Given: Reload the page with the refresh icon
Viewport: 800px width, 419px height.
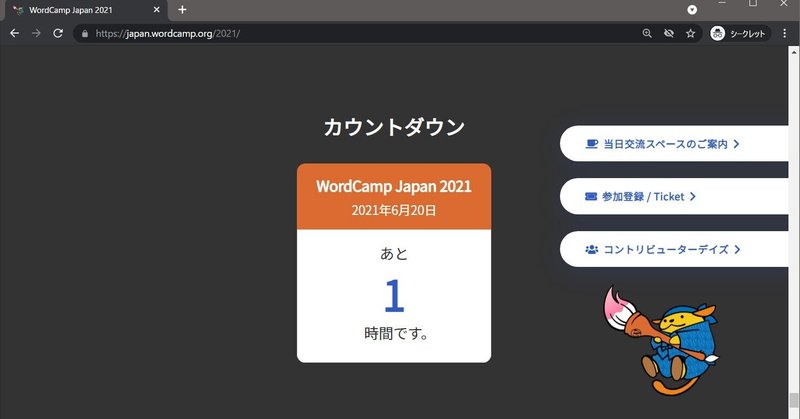Looking at the screenshot, I should [58, 33].
